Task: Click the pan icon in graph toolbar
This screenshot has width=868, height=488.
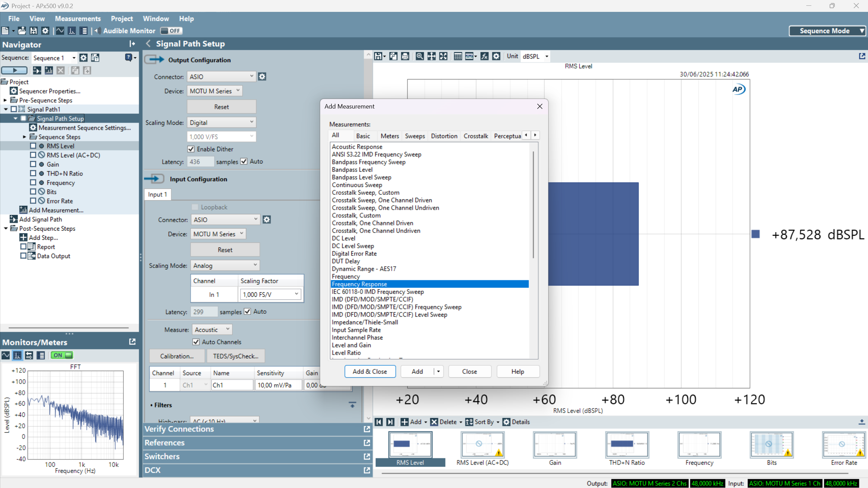Action: pos(431,56)
